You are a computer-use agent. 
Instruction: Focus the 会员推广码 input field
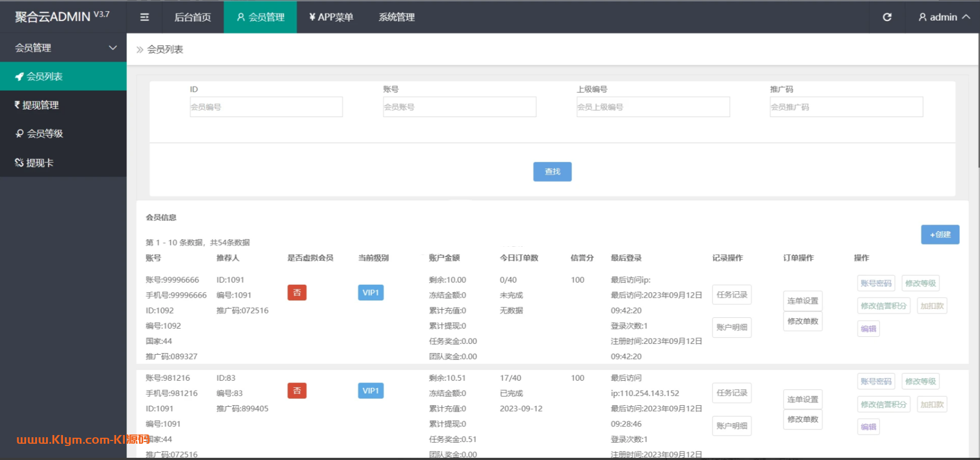(846, 107)
